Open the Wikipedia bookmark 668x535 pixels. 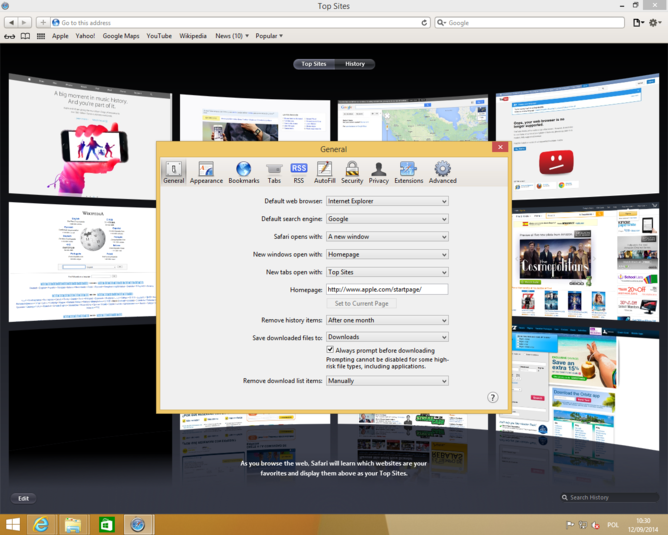193,36
